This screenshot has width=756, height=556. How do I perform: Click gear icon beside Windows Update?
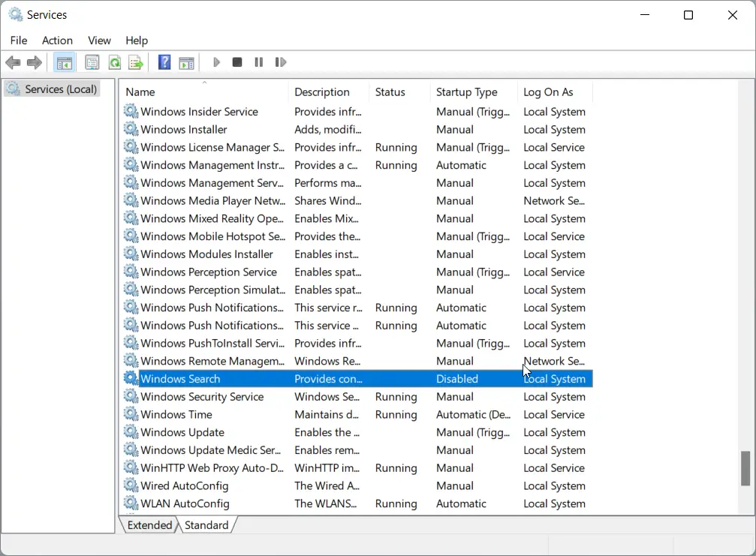pyautogui.click(x=131, y=431)
